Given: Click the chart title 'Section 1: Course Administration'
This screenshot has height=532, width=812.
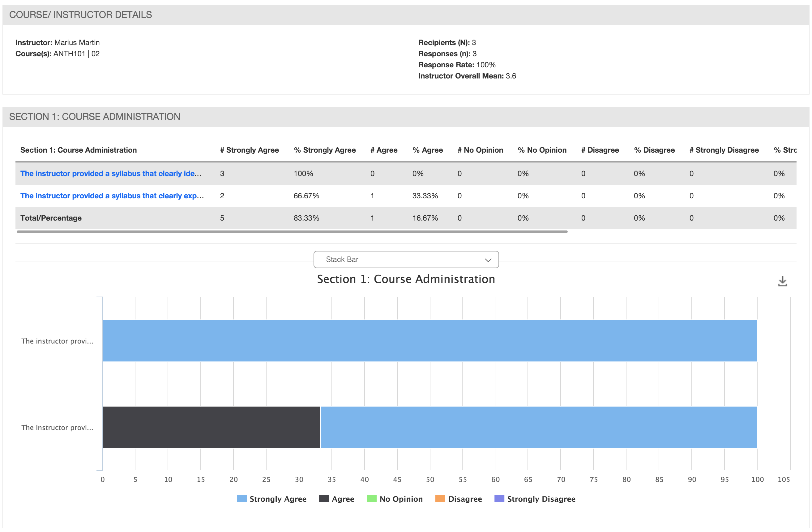Looking at the screenshot, I should click(406, 279).
